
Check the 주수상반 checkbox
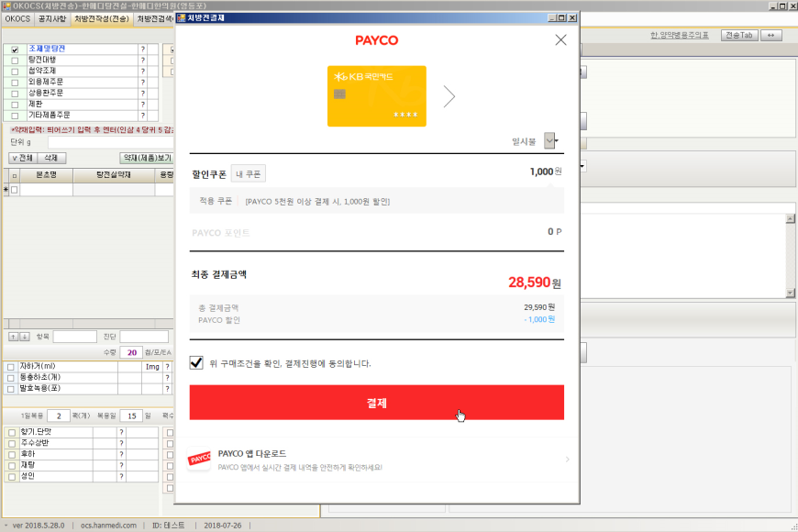click(12, 444)
